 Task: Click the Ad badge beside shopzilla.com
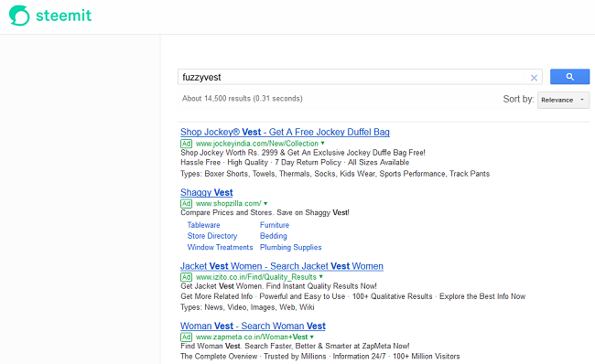point(187,203)
